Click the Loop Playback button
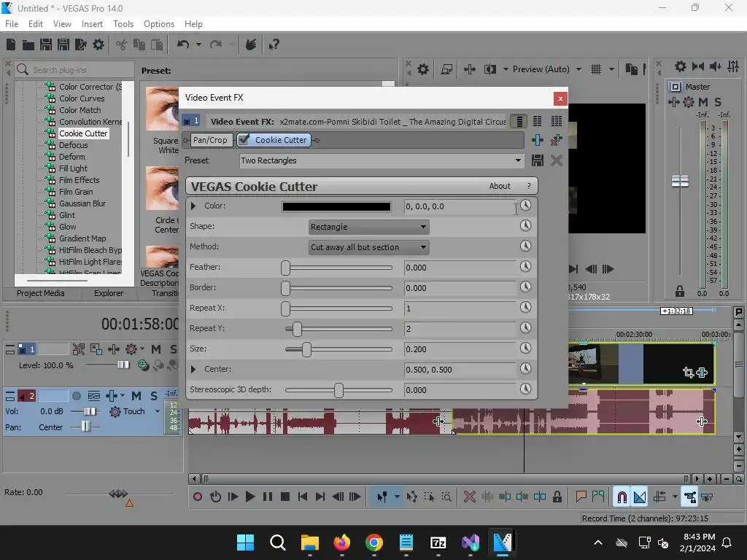The image size is (747, 560). [x=215, y=497]
